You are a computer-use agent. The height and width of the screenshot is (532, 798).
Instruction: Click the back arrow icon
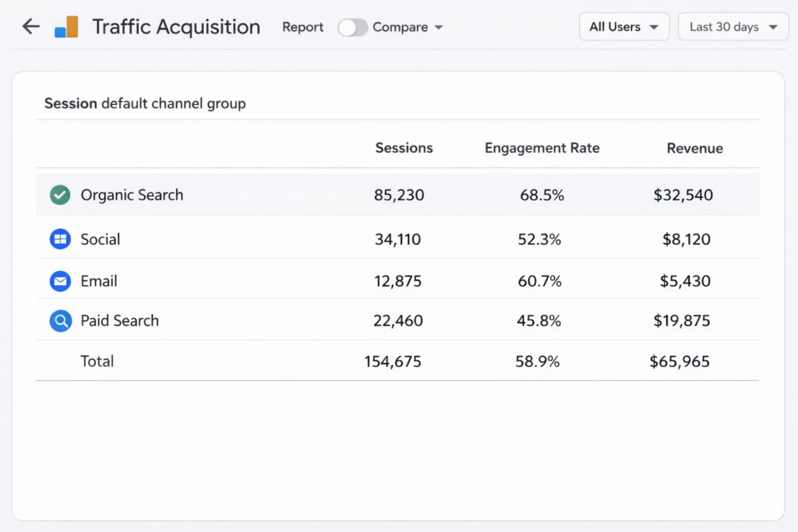pyautogui.click(x=30, y=26)
